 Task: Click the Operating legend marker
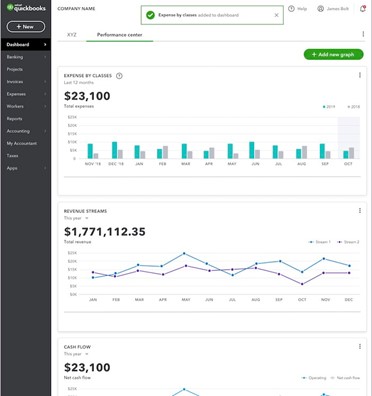pos(304,378)
